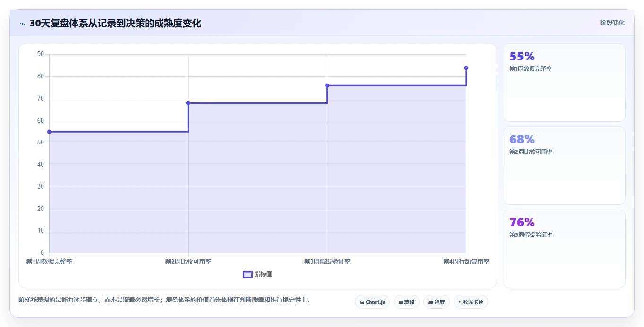This screenshot has width=644, height=327.
Task: Click x-axis label 第2周比较可用率
Action: click(x=188, y=261)
